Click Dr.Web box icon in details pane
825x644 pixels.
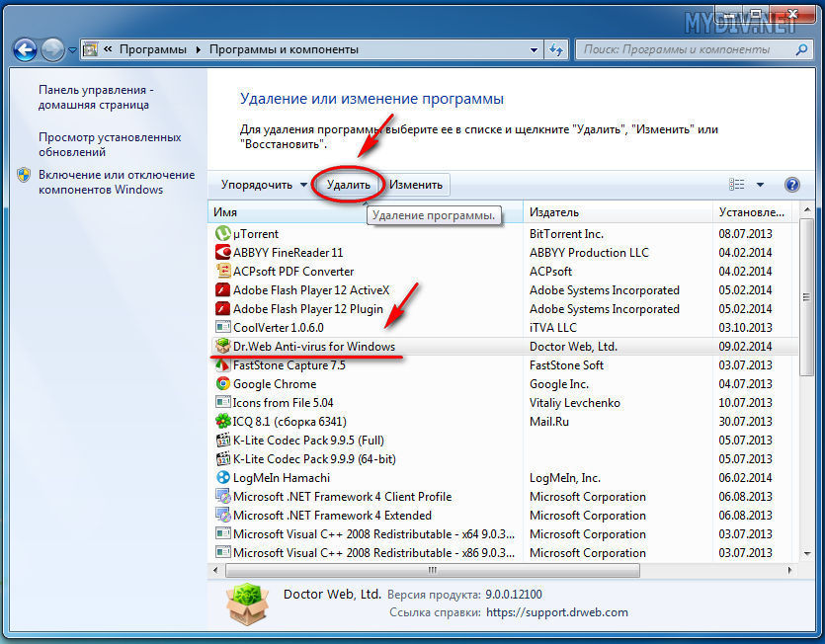[x=247, y=604]
